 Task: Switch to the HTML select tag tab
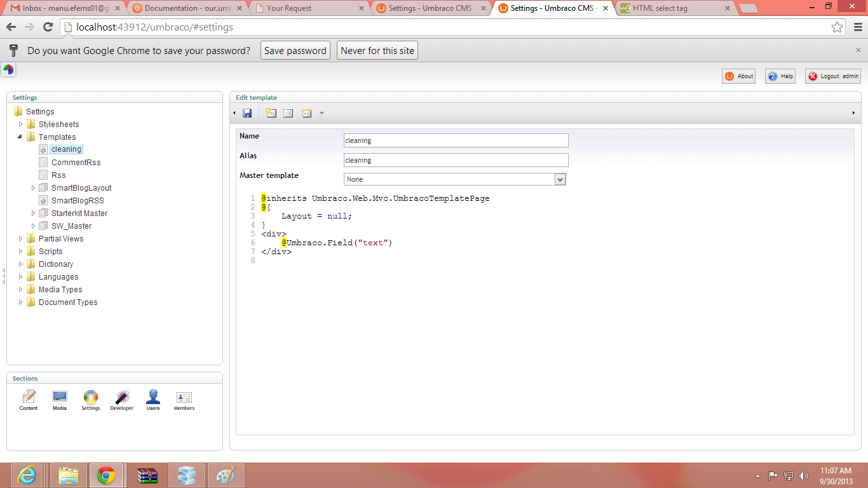point(675,8)
